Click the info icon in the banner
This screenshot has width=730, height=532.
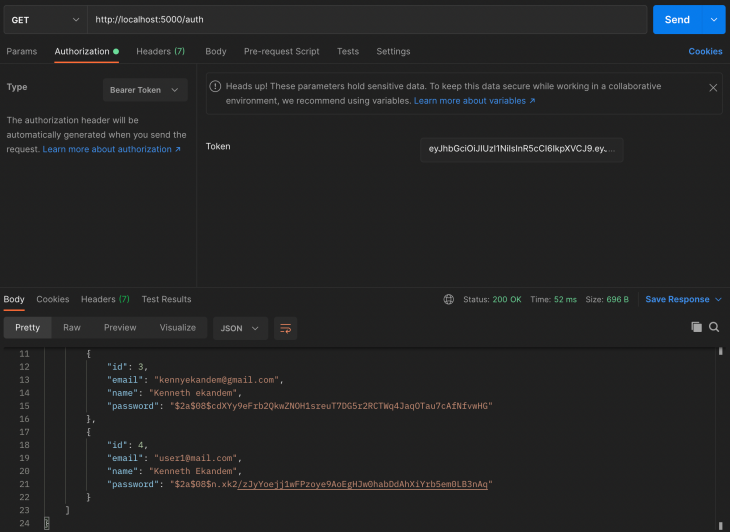[x=215, y=86]
